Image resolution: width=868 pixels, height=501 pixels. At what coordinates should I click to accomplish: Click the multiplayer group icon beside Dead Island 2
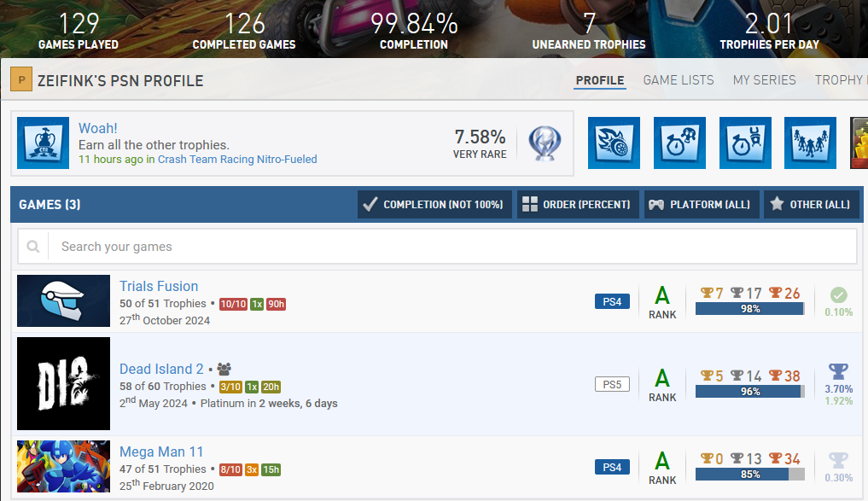point(224,369)
